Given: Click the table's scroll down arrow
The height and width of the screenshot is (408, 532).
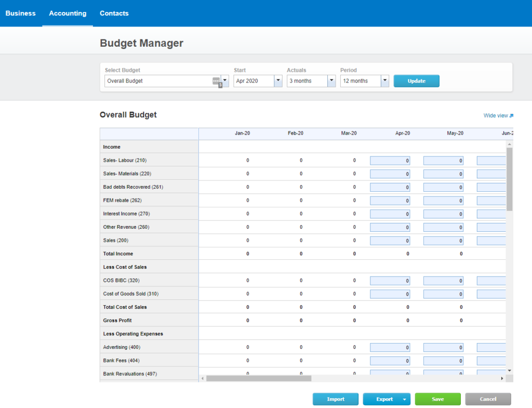Looking at the screenshot, I should (x=509, y=370).
